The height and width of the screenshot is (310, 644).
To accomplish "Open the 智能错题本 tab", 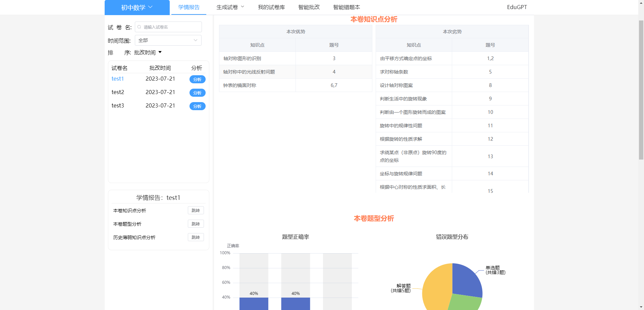I will pyautogui.click(x=346, y=7).
